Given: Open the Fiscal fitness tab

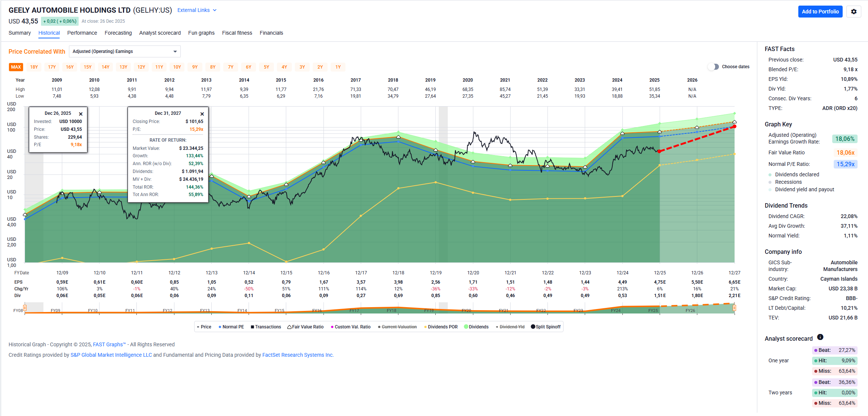Looking at the screenshot, I should [237, 33].
